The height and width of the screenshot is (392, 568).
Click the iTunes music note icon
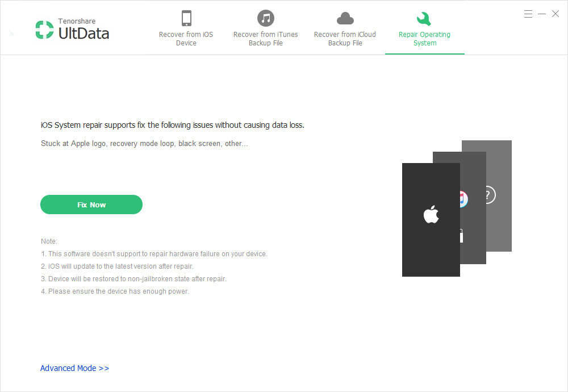[265, 18]
